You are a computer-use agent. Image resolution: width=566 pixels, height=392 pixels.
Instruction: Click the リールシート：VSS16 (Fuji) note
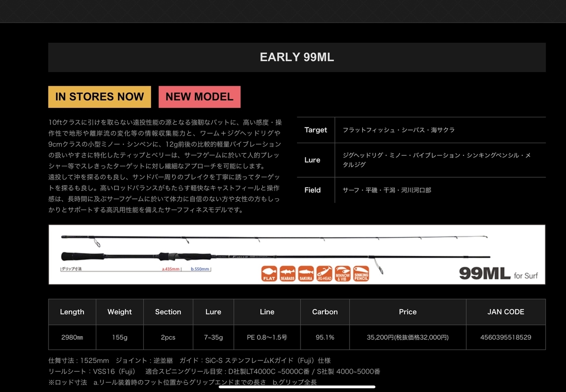[x=92, y=372]
